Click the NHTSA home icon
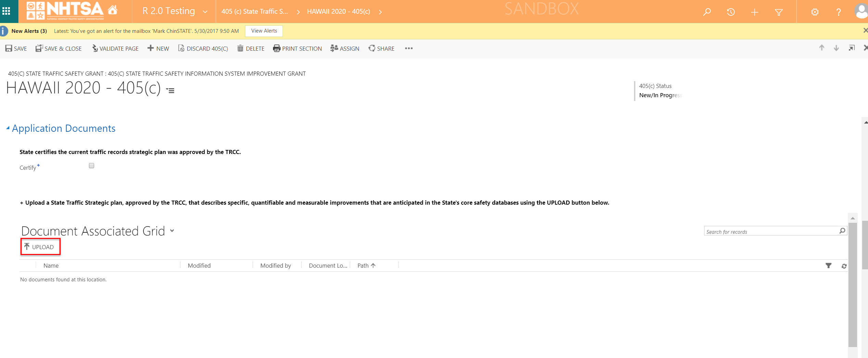This screenshot has width=868, height=358. click(x=113, y=10)
